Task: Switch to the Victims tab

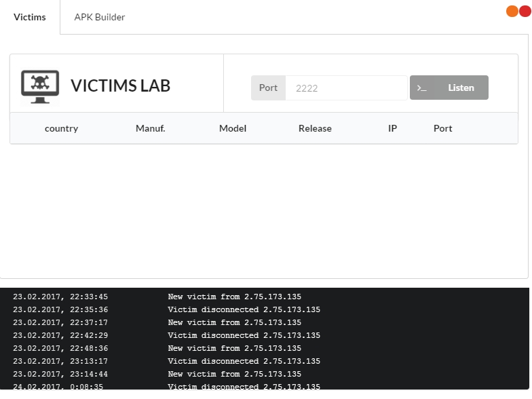Action: (x=30, y=17)
